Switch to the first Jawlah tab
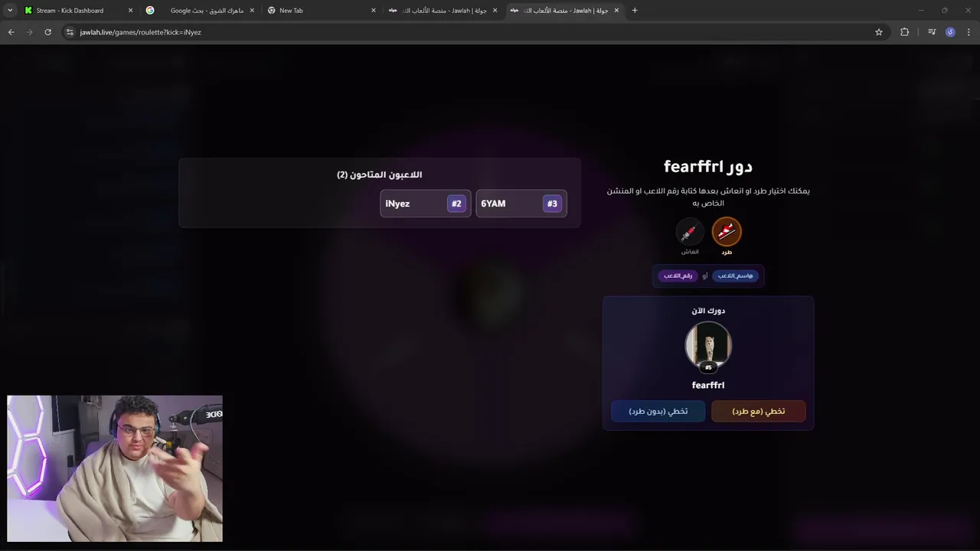The width and height of the screenshot is (980, 551). 443,11
